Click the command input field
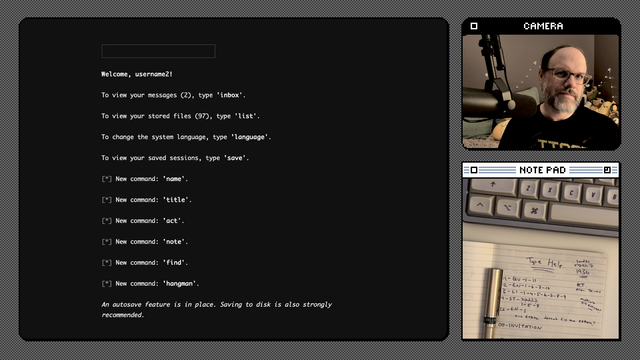The height and width of the screenshot is (360, 640). coord(158,51)
